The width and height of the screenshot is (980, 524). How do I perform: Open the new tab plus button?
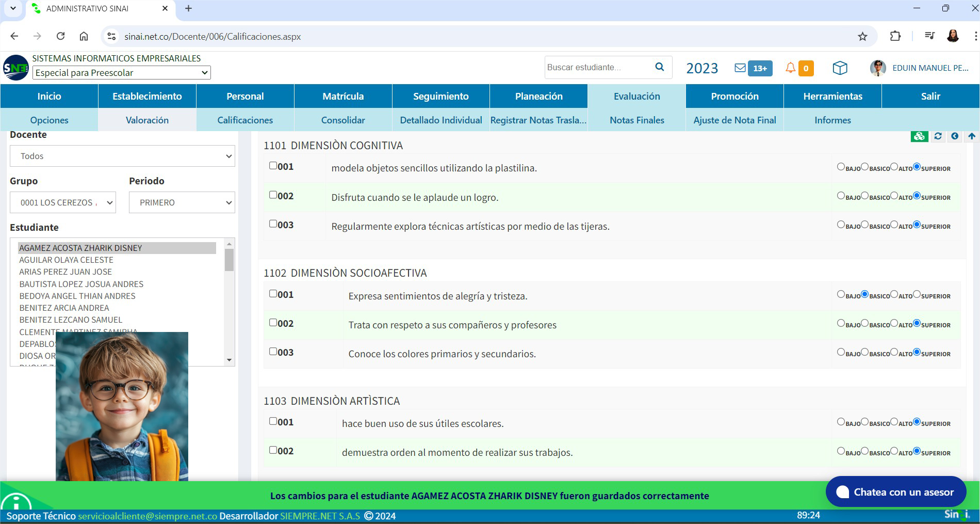[189, 9]
